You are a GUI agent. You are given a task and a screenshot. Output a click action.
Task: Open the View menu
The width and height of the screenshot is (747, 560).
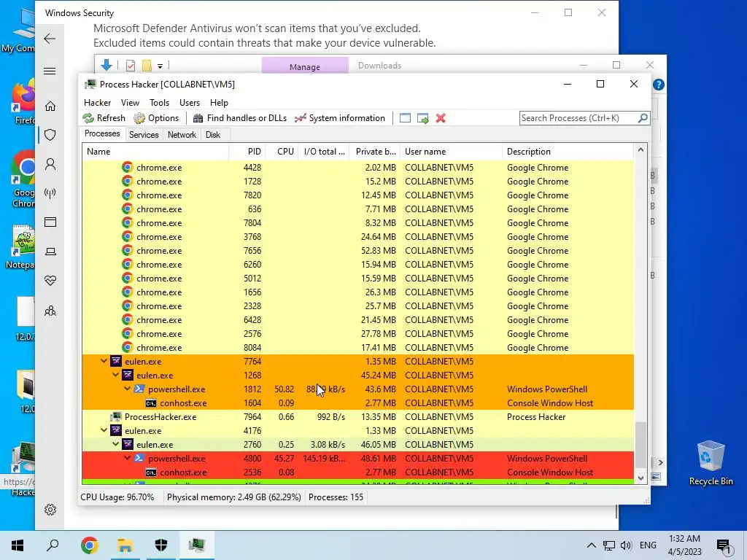[x=130, y=103]
